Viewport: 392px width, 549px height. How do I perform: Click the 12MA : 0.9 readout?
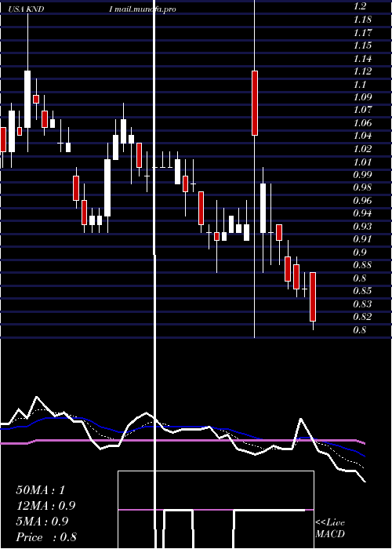(45, 506)
